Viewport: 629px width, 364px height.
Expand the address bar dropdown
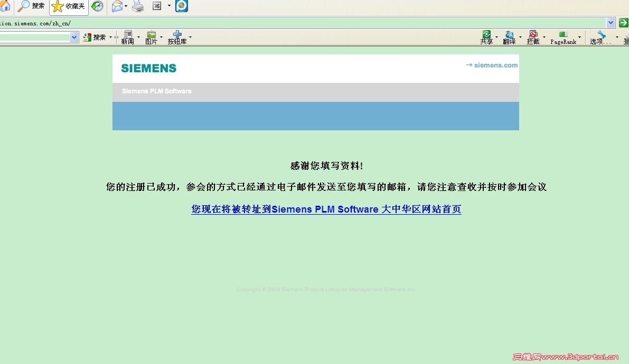tap(611, 23)
